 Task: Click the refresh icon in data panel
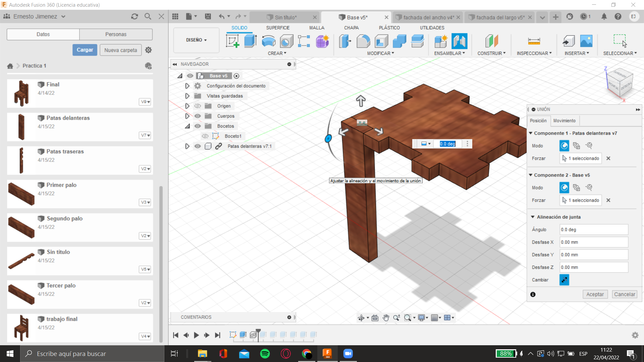(135, 16)
